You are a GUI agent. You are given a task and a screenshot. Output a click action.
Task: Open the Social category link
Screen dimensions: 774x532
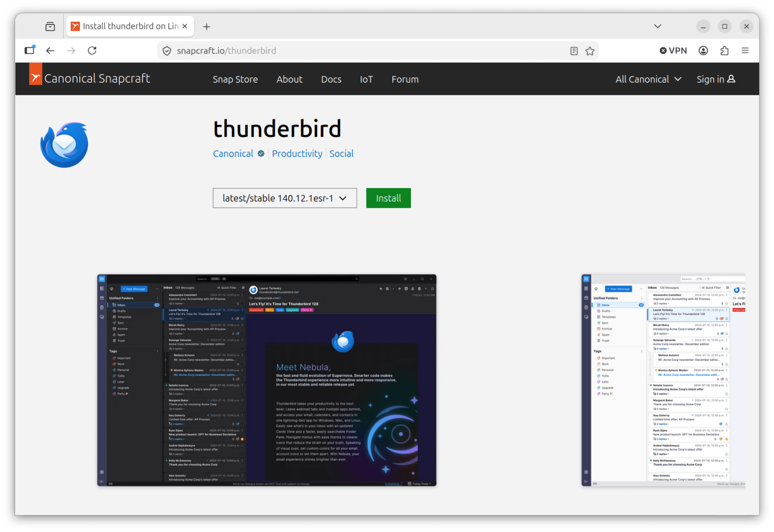tap(341, 154)
